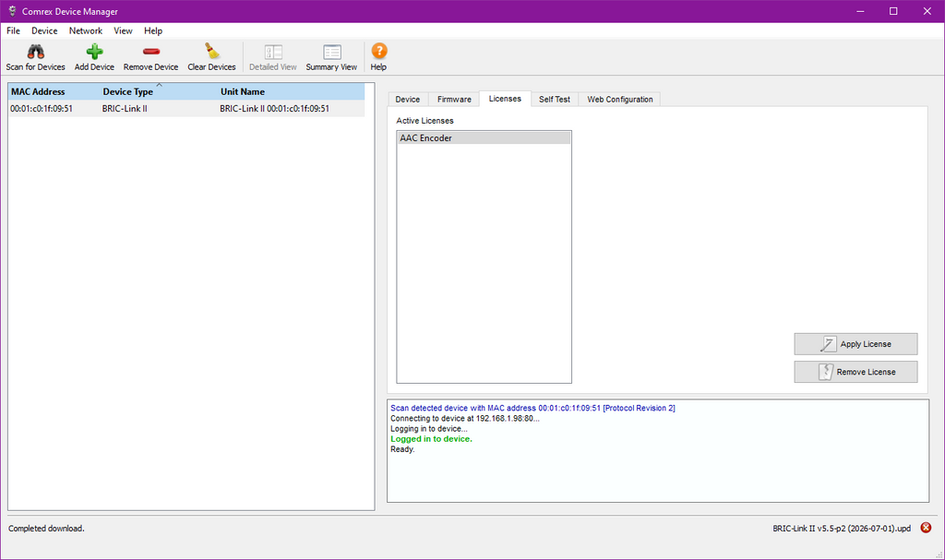The width and height of the screenshot is (945, 560).
Task: Switch to the Device tab
Action: click(x=407, y=100)
